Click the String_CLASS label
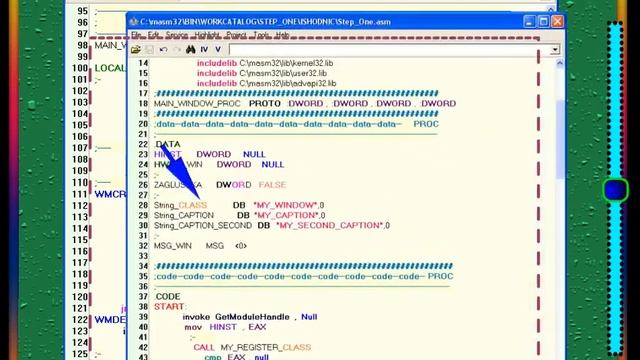640x360 pixels. (x=180, y=205)
